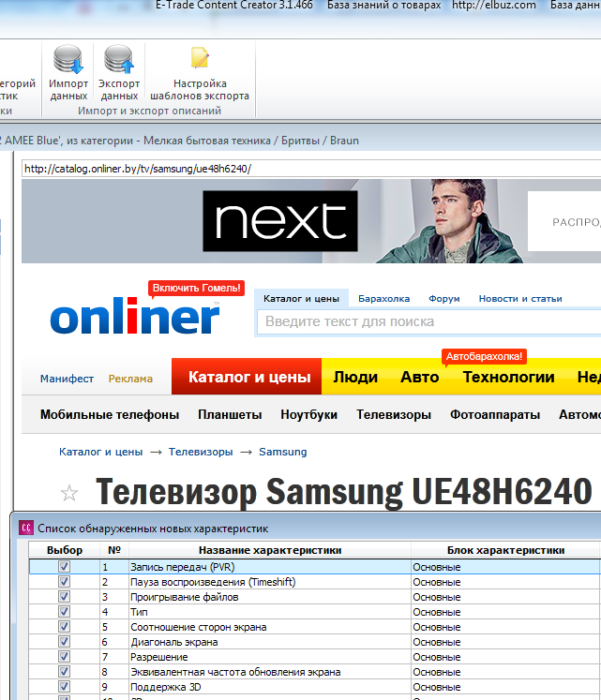Select the Пауза воспроизведения (Timeshift) name cell
The width and height of the screenshot is (601, 700).
270,582
